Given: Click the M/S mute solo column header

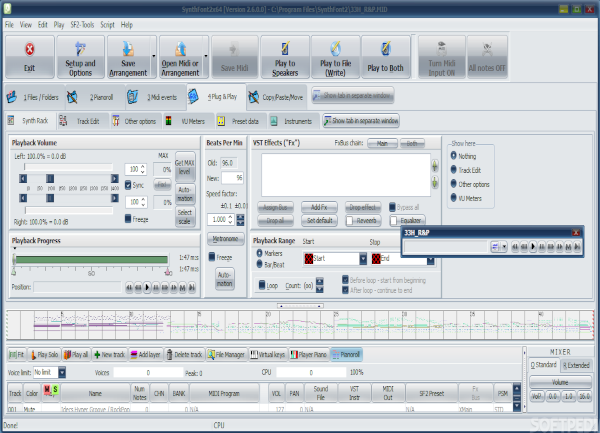Looking at the screenshot, I should click(x=51, y=390).
